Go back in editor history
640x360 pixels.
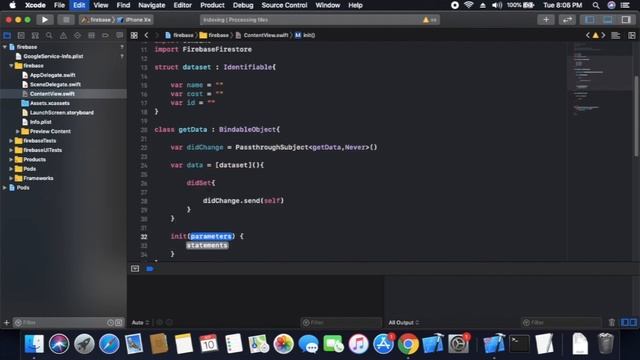(146, 36)
